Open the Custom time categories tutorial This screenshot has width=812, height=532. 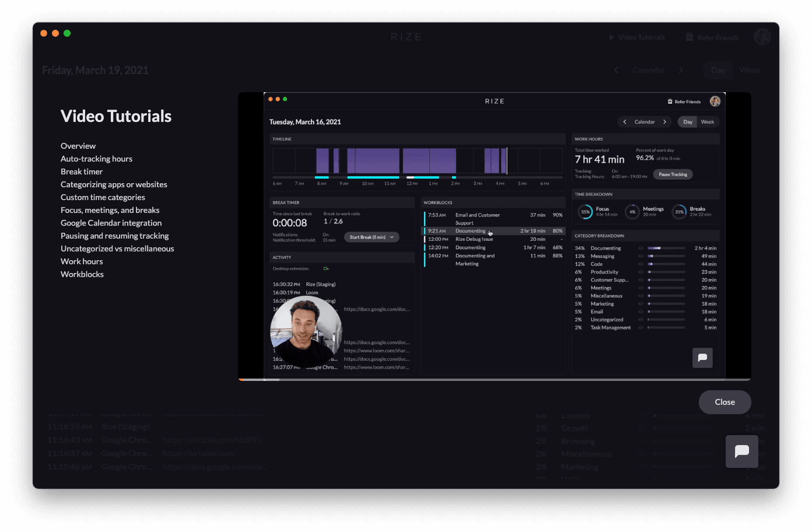point(103,197)
